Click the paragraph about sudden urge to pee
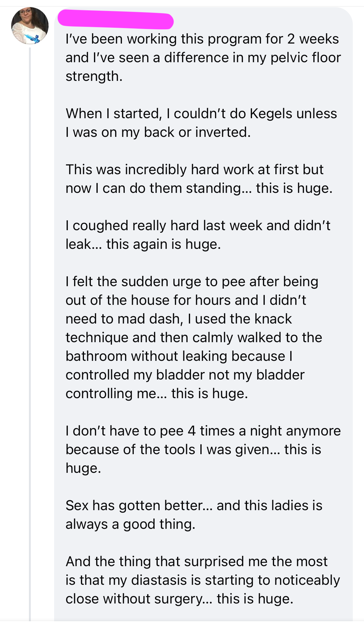 click(194, 338)
